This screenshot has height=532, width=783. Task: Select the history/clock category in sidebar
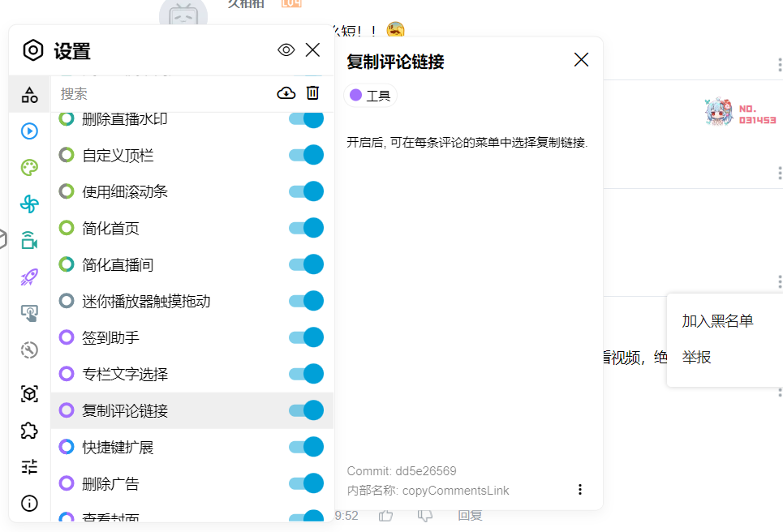point(28,350)
